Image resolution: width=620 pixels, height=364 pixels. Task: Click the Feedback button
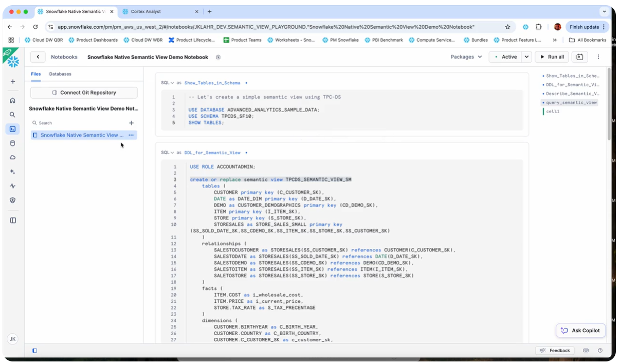(555, 351)
